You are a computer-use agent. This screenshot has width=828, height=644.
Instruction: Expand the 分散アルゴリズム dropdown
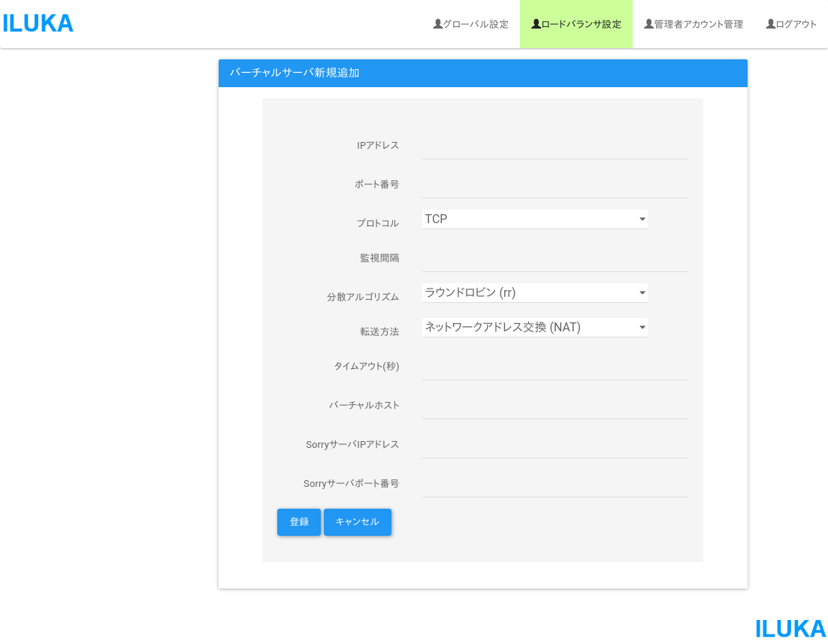point(534,293)
